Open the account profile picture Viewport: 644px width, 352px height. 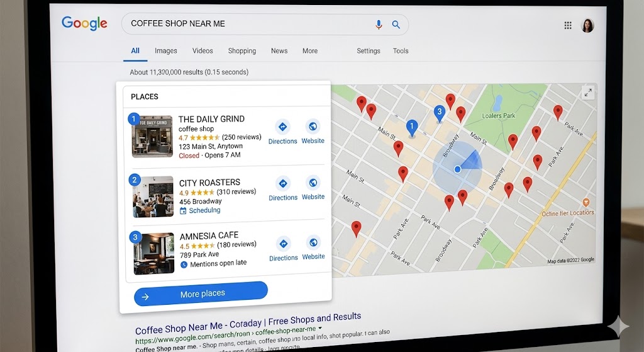tap(587, 25)
